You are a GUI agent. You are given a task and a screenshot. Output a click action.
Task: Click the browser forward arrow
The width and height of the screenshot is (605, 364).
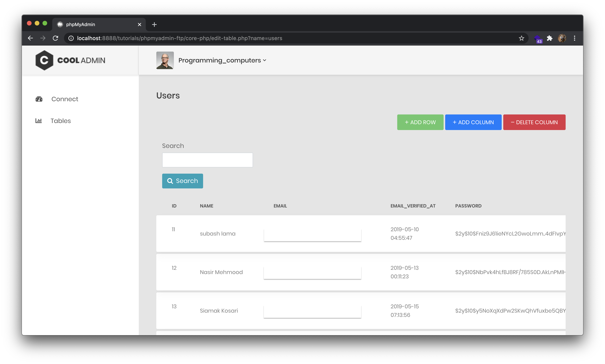point(43,38)
